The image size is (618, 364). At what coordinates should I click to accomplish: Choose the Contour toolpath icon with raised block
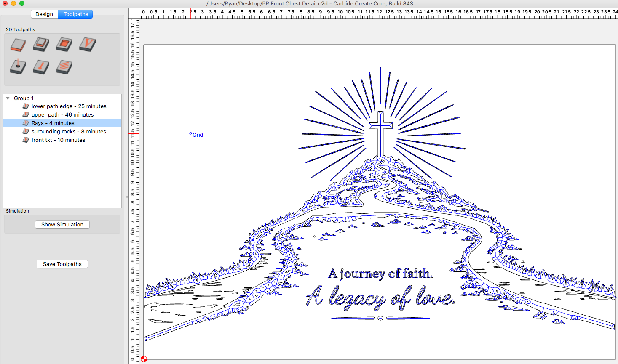click(x=41, y=44)
